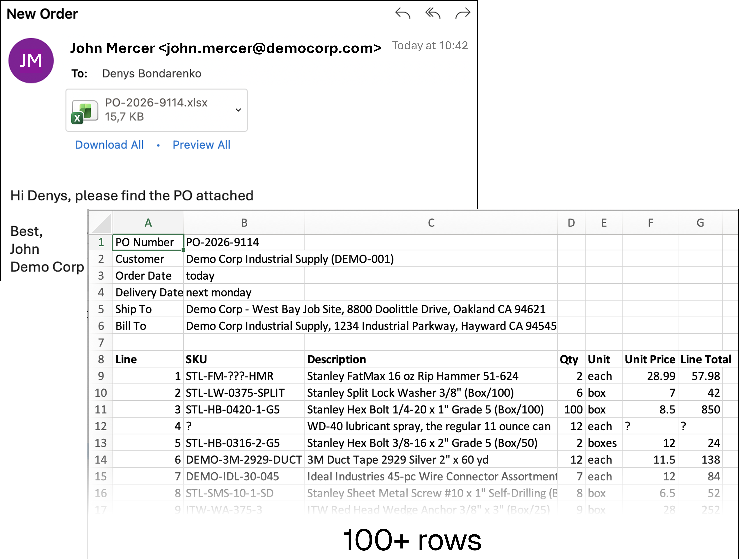Screen dimensions: 739x560
Task: Click the Order Date label cell
Action: 148,276
